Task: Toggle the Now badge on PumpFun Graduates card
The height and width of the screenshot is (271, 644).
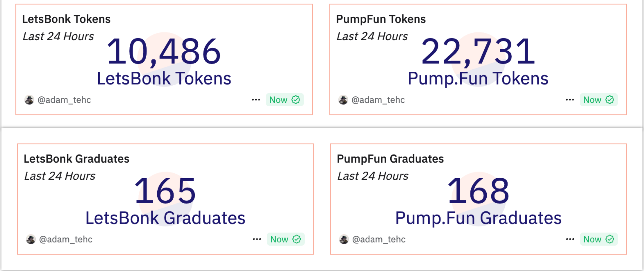Action: tap(592, 239)
